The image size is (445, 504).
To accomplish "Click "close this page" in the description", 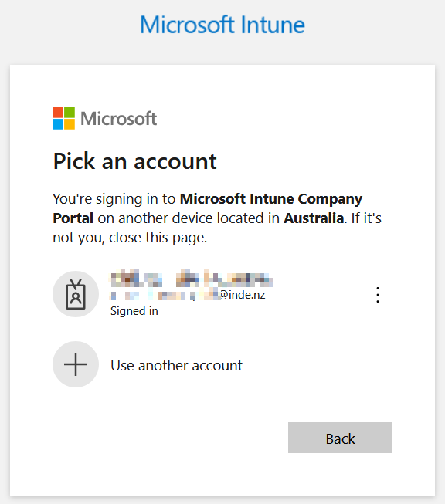I will (158, 238).
